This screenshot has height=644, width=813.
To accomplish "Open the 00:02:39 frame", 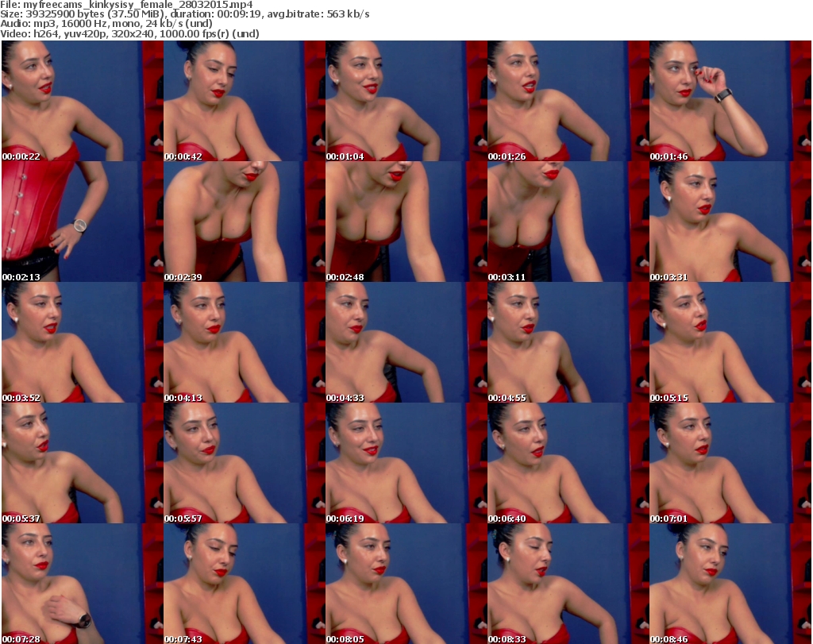I will [x=245, y=222].
